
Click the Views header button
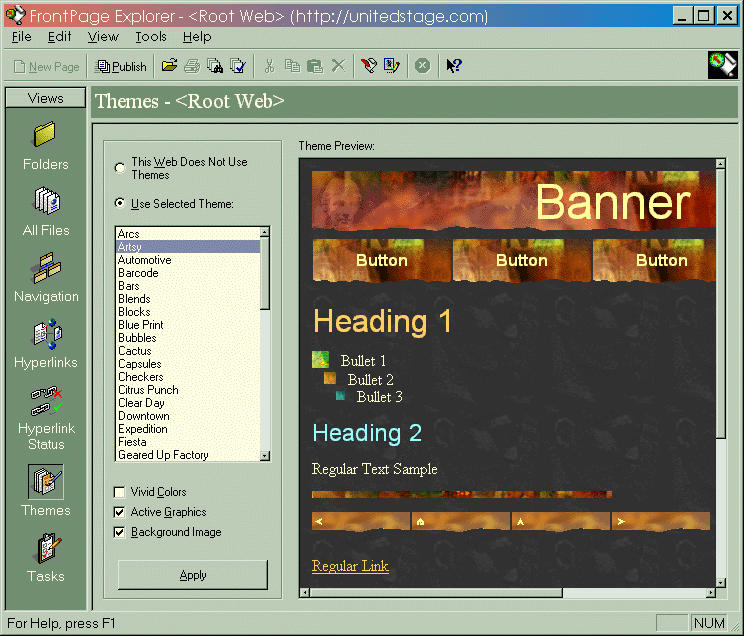(x=46, y=98)
